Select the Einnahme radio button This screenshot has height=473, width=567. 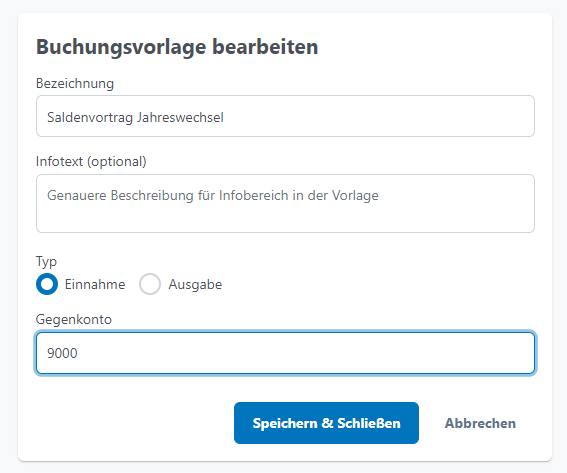click(x=47, y=284)
